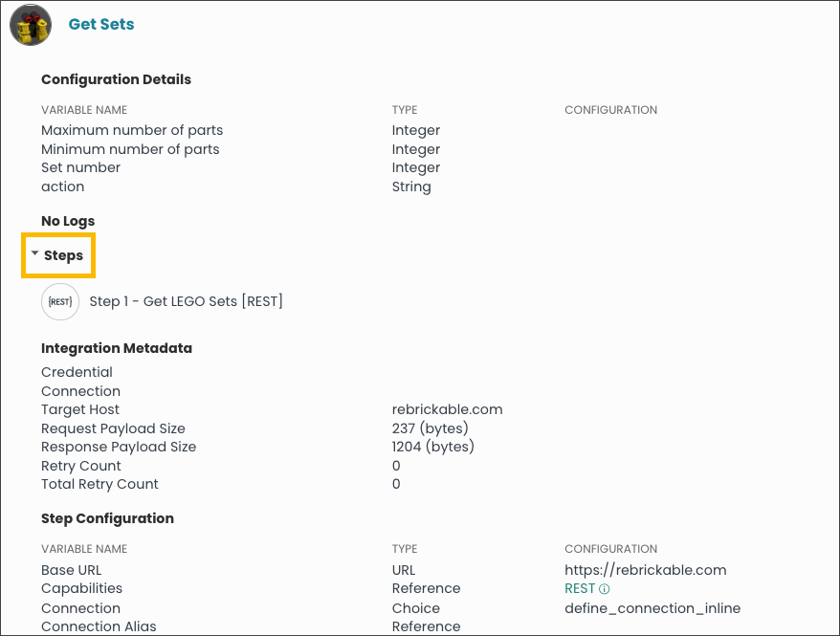Click the Set number variable
Viewport: 840px width, 636px height.
(x=80, y=167)
